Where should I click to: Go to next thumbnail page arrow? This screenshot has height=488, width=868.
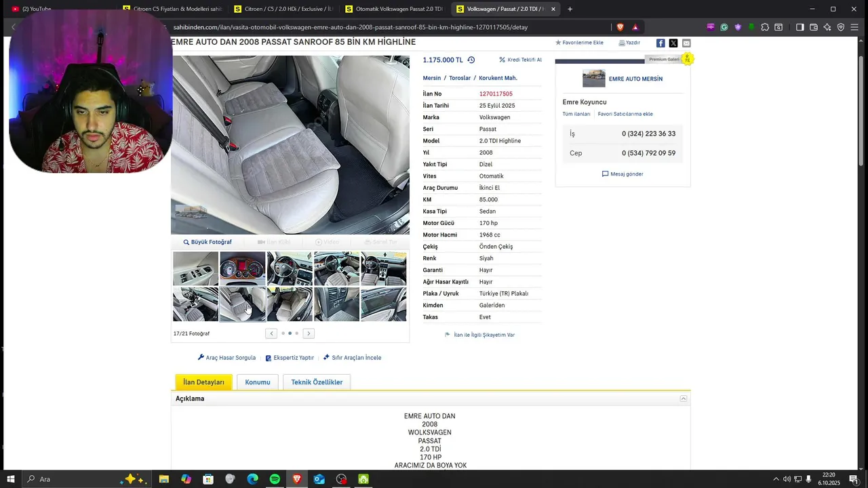point(309,333)
